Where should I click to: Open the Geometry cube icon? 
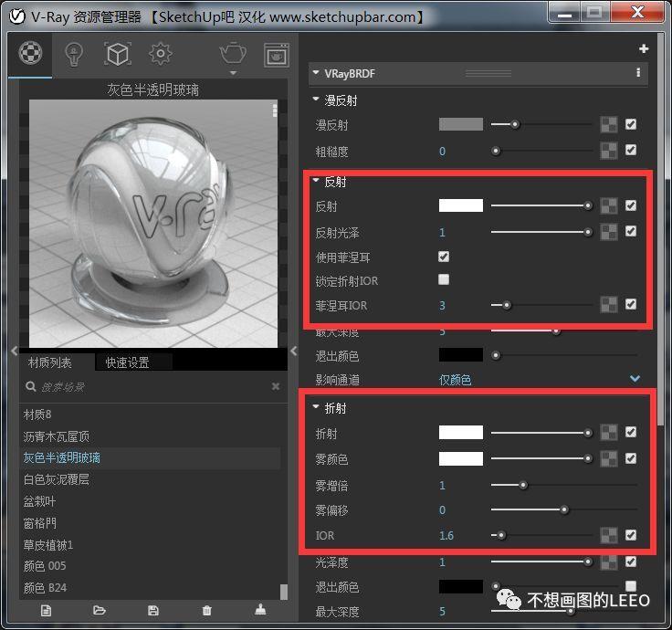pyautogui.click(x=118, y=54)
